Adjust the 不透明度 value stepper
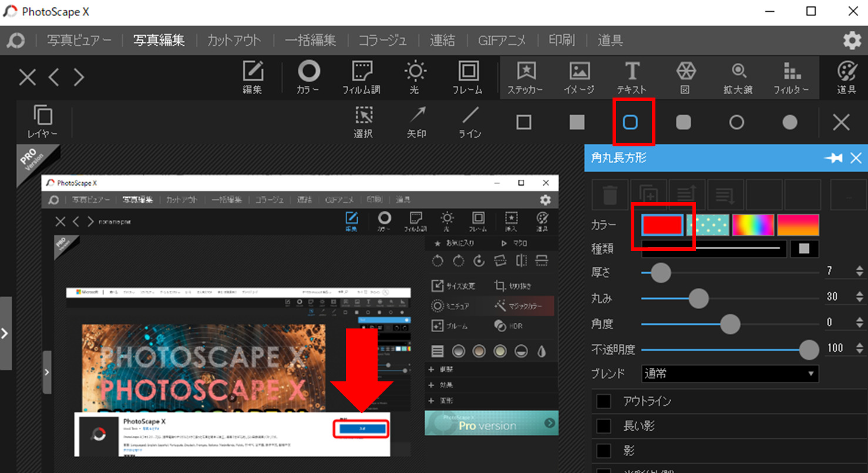Image resolution: width=868 pixels, height=473 pixels. [859, 348]
